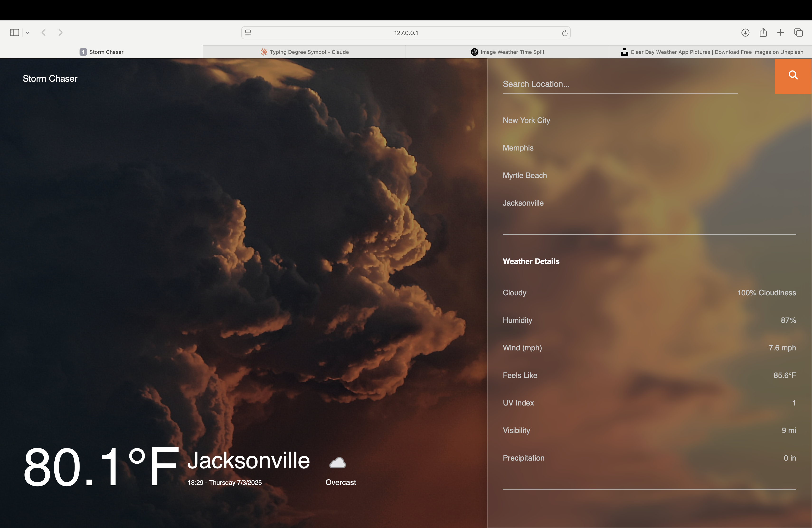This screenshot has height=528, width=812.
Task: Switch to Typing Degree Symbol - Claude tab
Action: 304,52
